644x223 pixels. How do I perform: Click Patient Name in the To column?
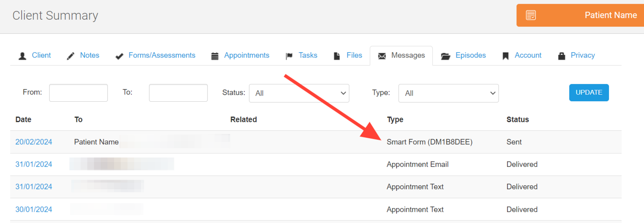coord(96,142)
